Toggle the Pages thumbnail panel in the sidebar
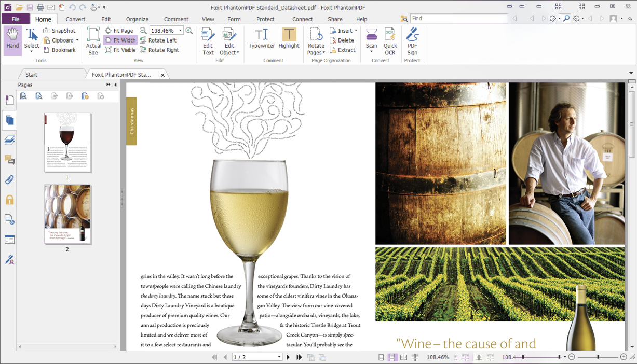This screenshot has width=637, height=364. (x=9, y=120)
